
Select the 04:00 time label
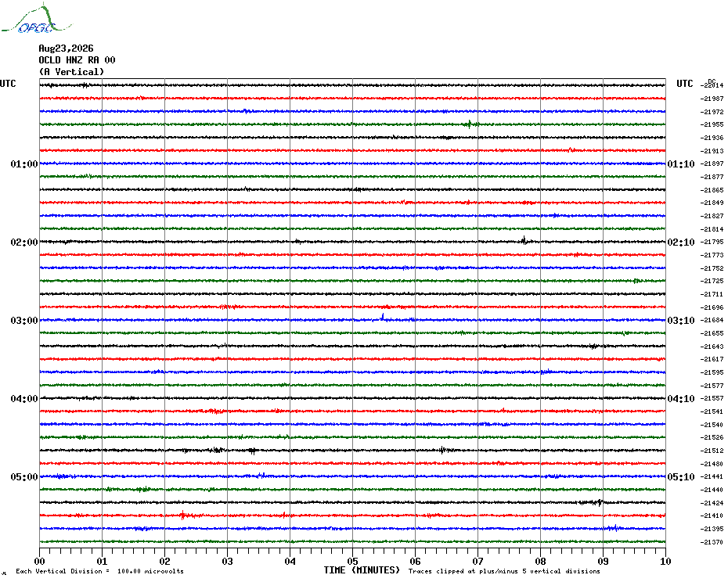pyautogui.click(x=24, y=399)
